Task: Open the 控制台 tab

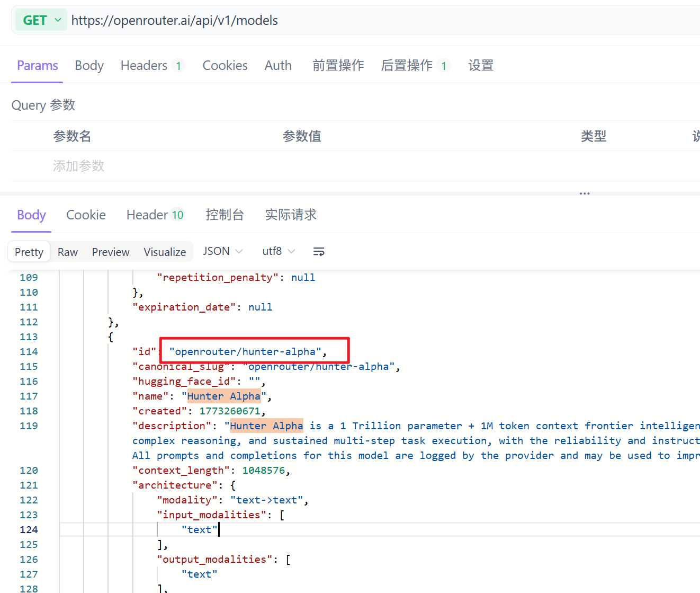Action: pos(225,215)
